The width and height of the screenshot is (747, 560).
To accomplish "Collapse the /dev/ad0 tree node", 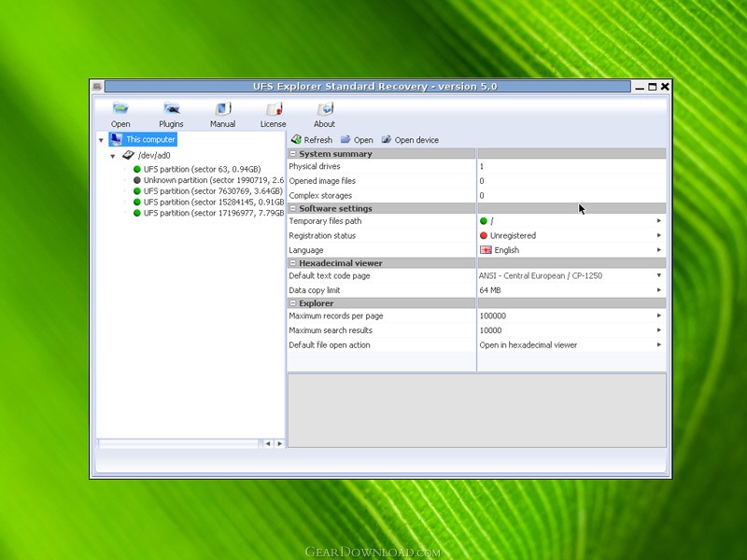I will [x=113, y=156].
